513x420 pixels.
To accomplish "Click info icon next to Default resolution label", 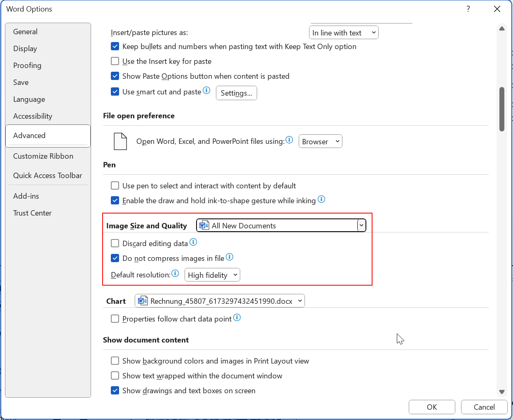I will click(175, 274).
